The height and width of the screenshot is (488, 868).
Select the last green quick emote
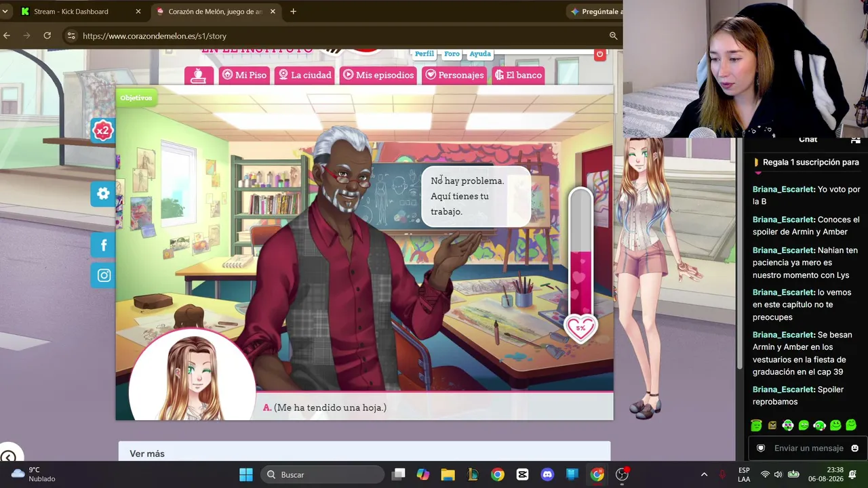click(851, 426)
